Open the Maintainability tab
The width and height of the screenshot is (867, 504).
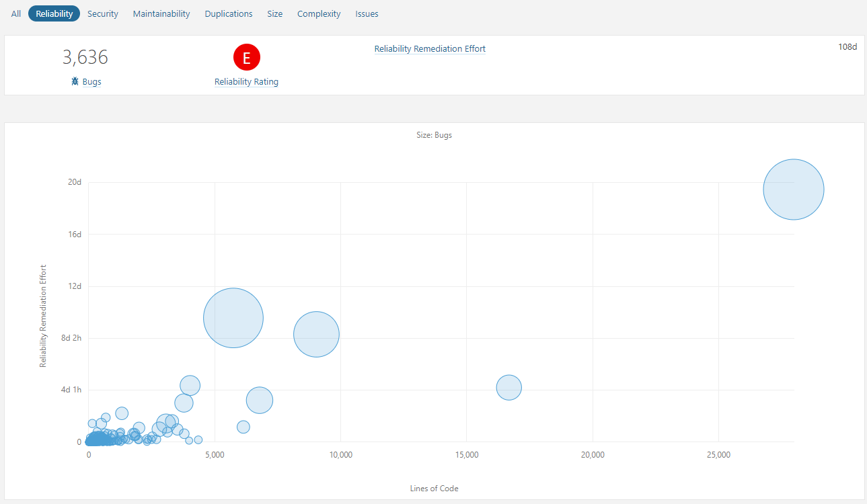click(161, 13)
